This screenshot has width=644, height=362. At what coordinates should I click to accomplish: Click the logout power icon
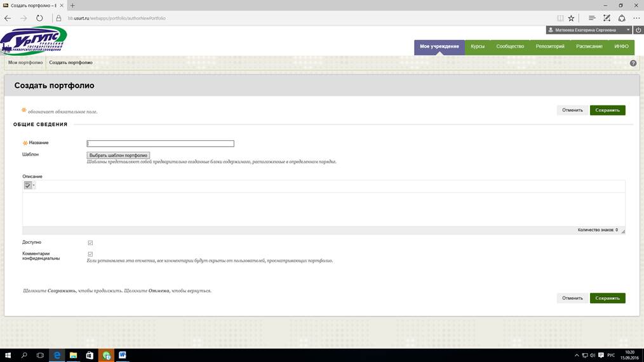point(638,30)
